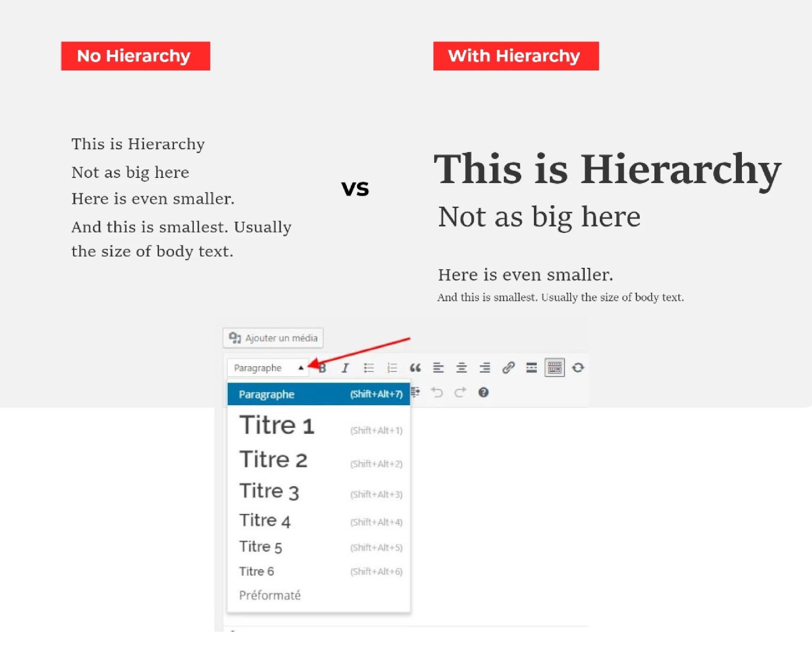Click the With Hierarchy red label
This screenshot has width=812, height=658.
tap(516, 56)
